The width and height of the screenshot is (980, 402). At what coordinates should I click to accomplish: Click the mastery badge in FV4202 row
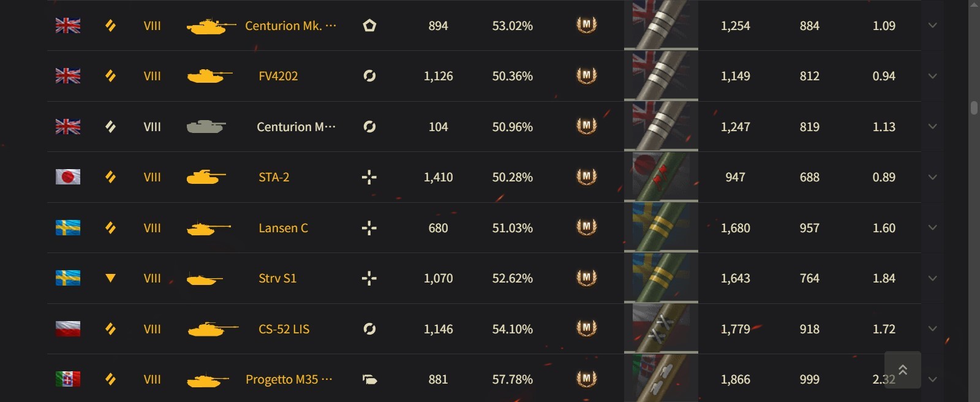point(586,75)
